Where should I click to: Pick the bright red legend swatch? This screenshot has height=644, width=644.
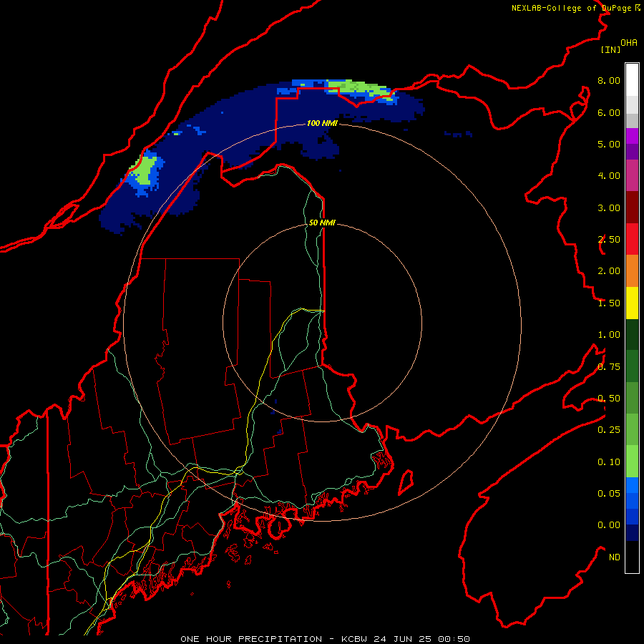(632, 239)
